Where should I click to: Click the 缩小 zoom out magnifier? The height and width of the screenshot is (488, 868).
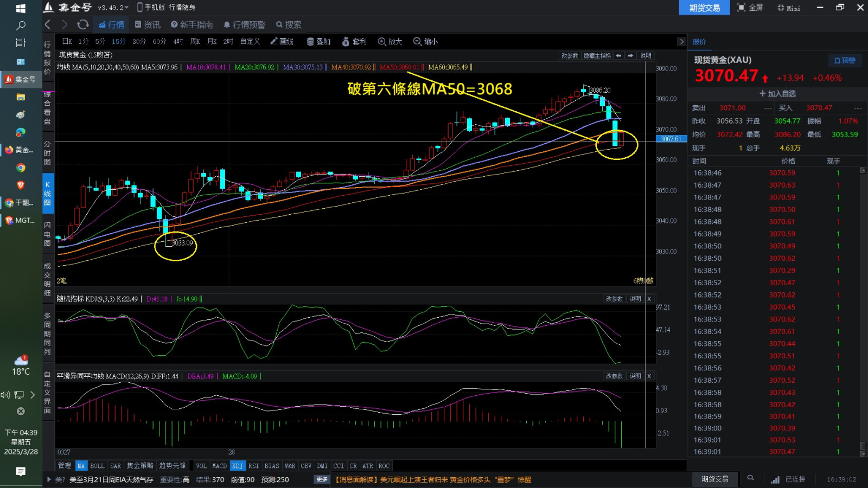coord(425,41)
